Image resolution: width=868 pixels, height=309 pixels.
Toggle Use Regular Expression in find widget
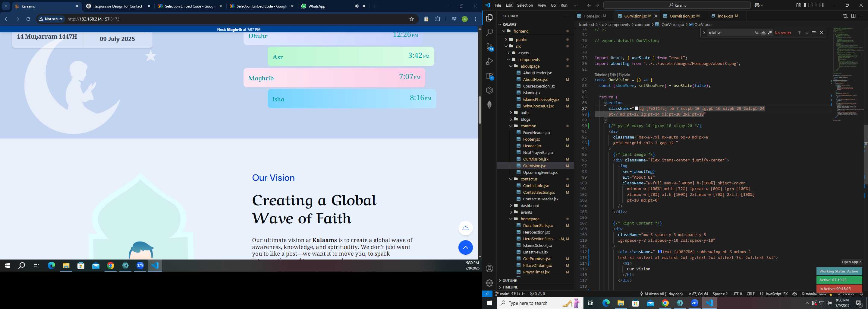tap(770, 33)
